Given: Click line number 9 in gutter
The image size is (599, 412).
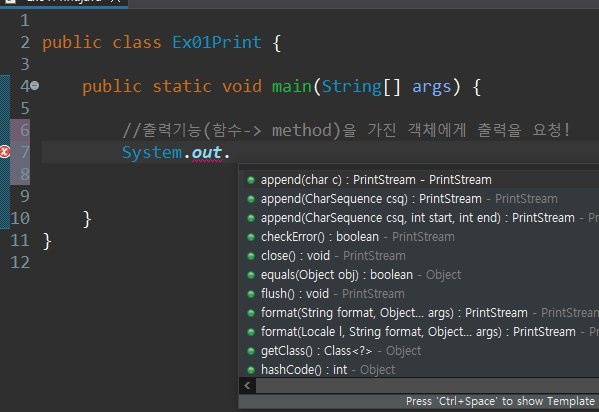Looking at the screenshot, I should 24,196.
